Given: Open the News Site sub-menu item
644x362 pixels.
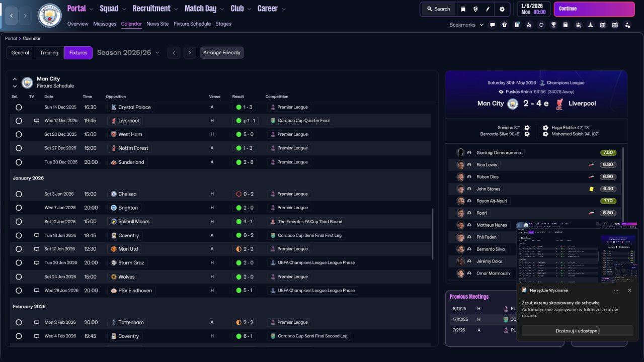Looking at the screenshot, I should point(157,24).
